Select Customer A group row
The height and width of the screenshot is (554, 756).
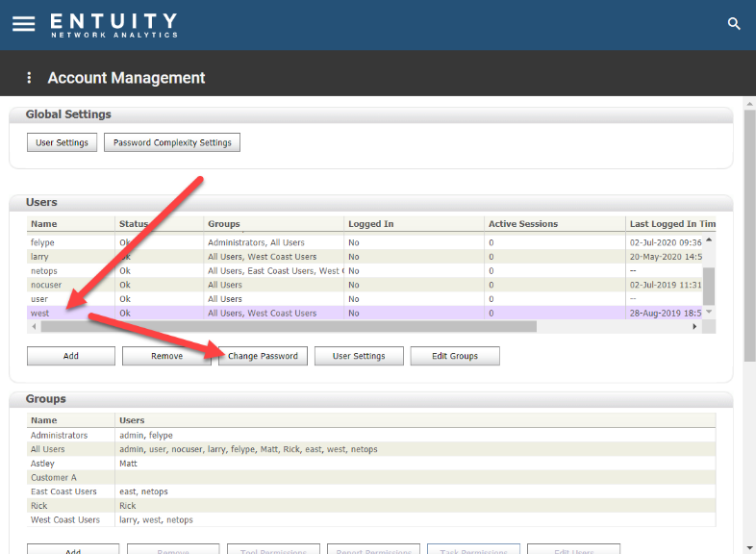(371, 477)
